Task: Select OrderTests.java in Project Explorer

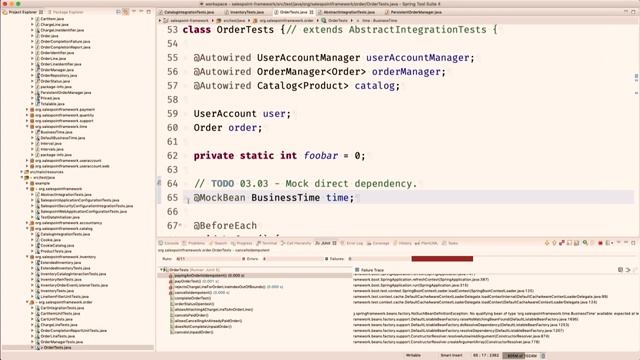Action: (57, 347)
